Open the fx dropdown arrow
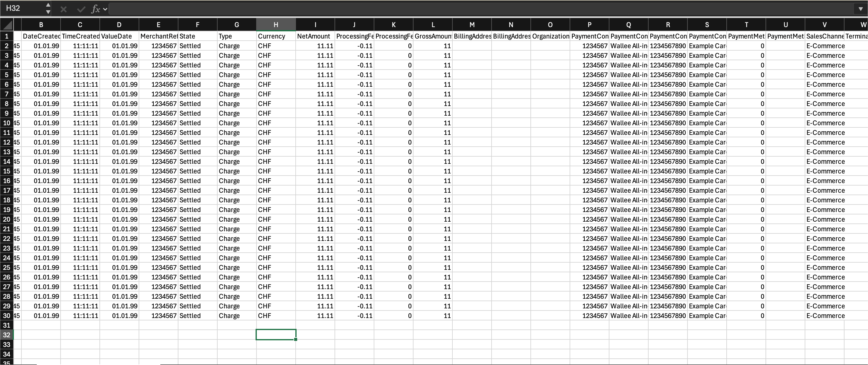 [x=105, y=9]
